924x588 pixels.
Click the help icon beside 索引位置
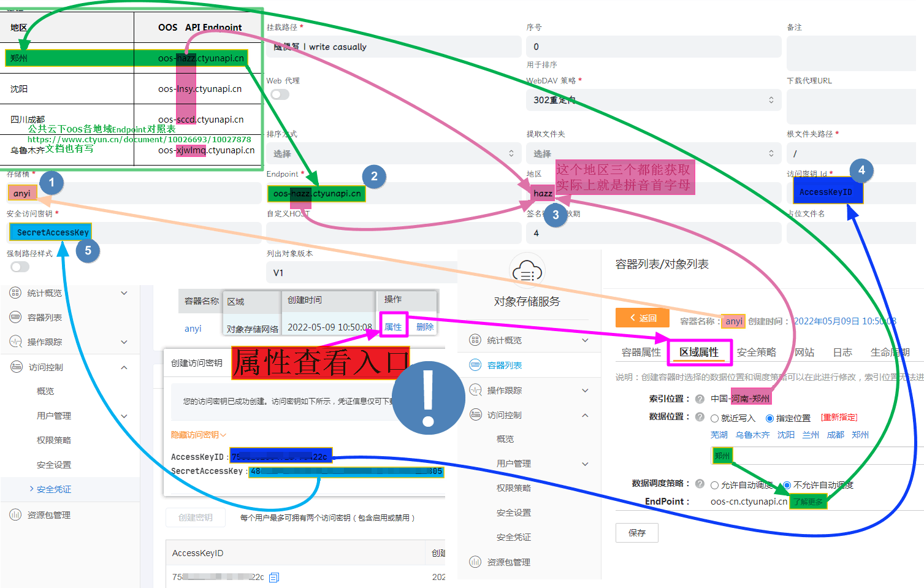click(x=700, y=399)
